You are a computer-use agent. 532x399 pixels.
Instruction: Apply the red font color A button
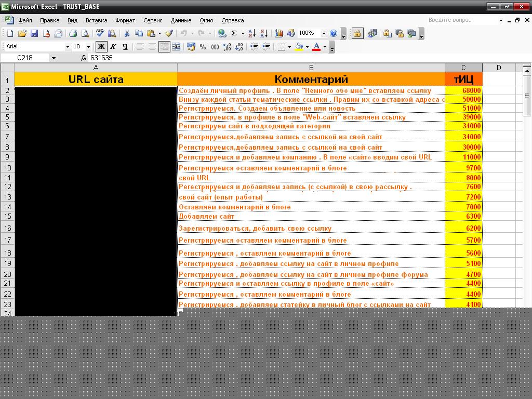point(316,46)
